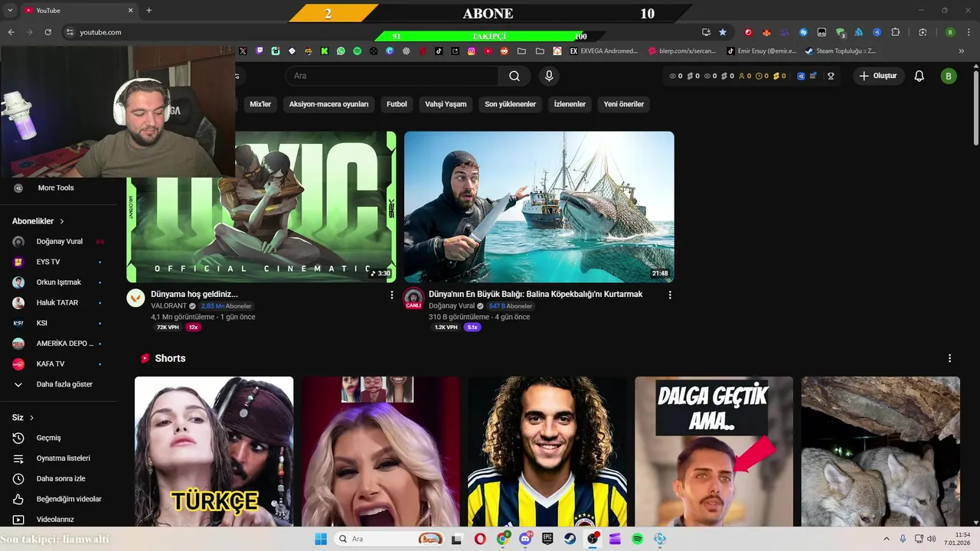
Task: Open the Haluk TATAR subscription
Action: (58, 302)
